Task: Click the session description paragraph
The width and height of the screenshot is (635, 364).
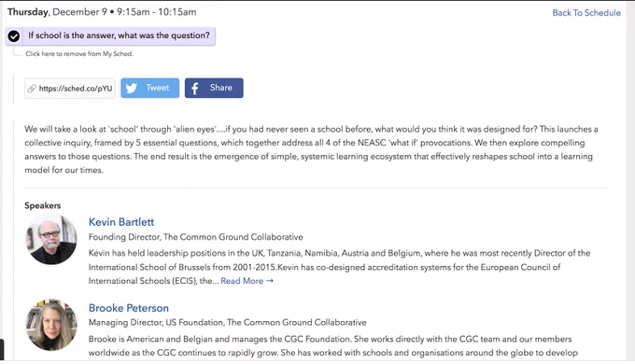Action: [311, 149]
